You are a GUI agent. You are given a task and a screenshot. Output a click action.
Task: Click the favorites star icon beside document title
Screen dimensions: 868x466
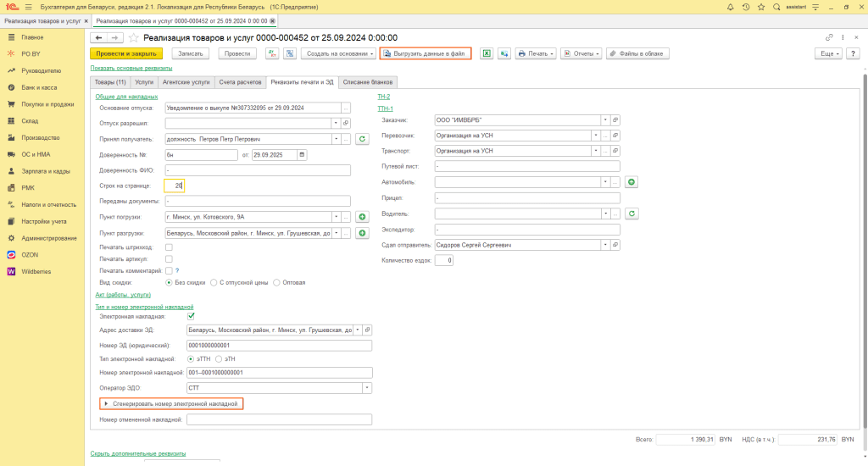click(x=134, y=38)
